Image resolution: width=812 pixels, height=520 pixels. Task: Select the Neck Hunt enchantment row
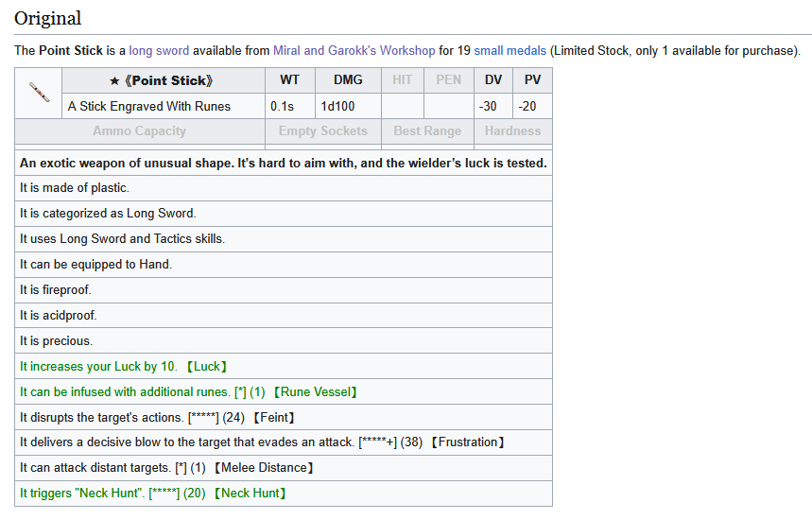point(284,494)
